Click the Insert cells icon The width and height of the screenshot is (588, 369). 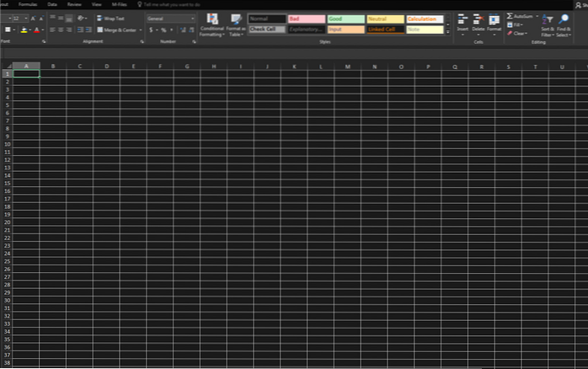[x=462, y=20]
